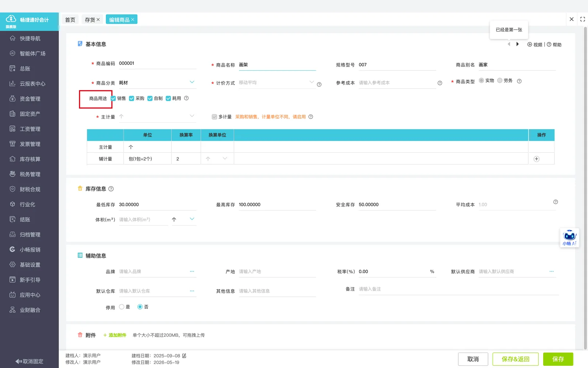Uncheck the 自制 usage checkbox
Screen dimensions: 588x368
click(x=150, y=98)
